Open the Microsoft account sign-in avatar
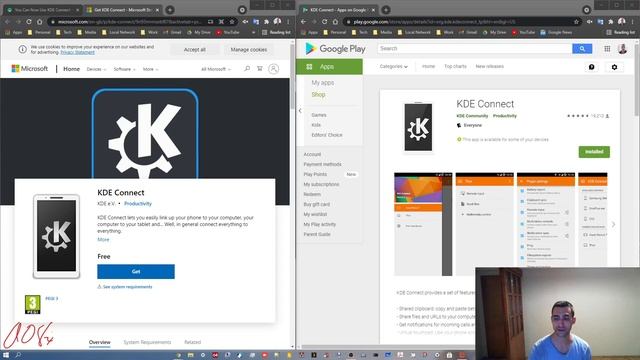The width and height of the screenshot is (640, 360). (274, 69)
